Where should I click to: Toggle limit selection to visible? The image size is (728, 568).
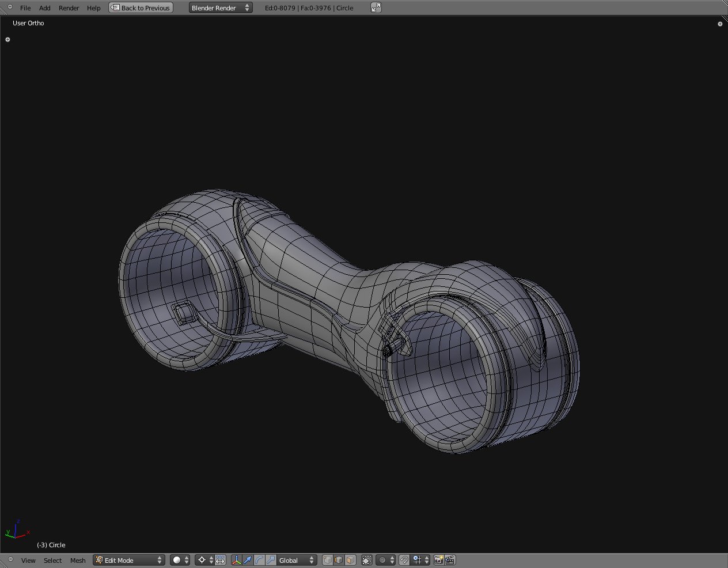[x=366, y=560]
